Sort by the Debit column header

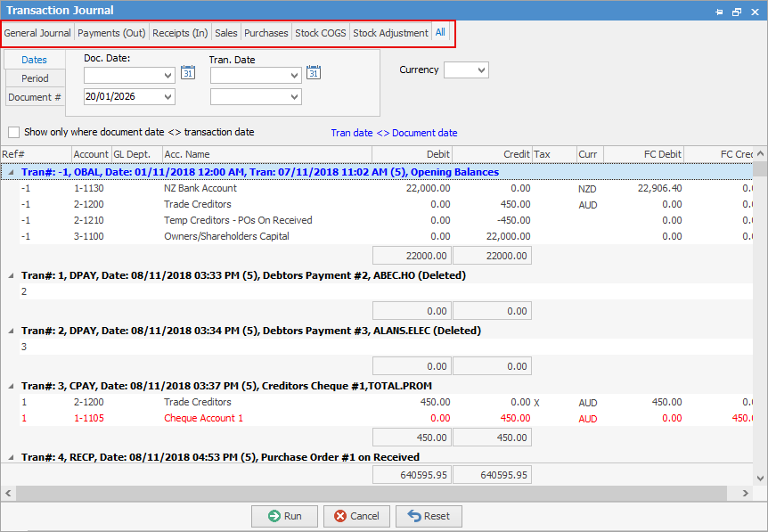point(412,154)
